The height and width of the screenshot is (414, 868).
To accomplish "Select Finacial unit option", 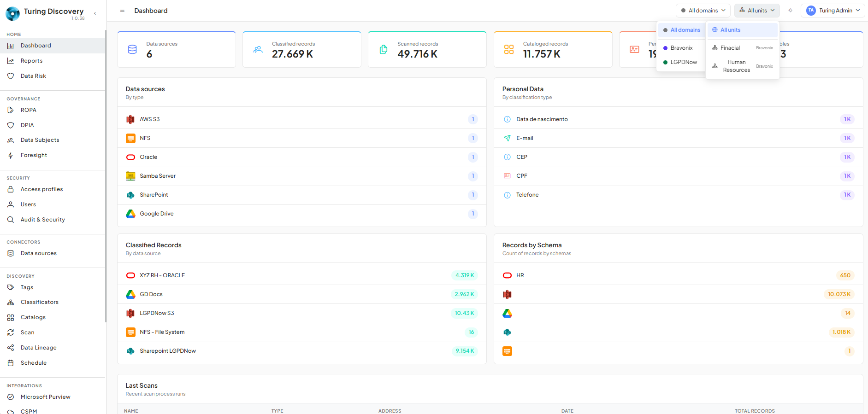I will pyautogui.click(x=743, y=48).
